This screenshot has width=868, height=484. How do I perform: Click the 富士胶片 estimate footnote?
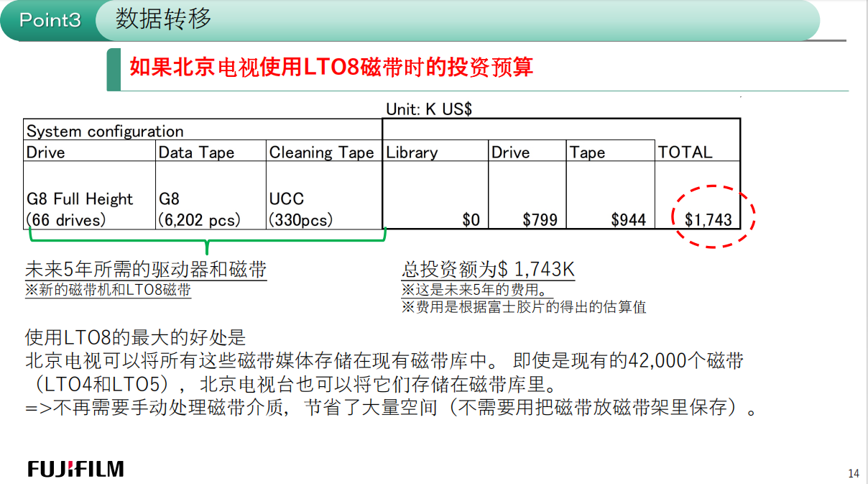523,307
